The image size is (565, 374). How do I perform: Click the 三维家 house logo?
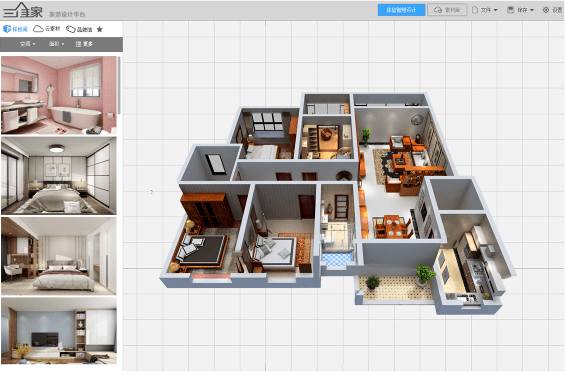[x=23, y=10]
